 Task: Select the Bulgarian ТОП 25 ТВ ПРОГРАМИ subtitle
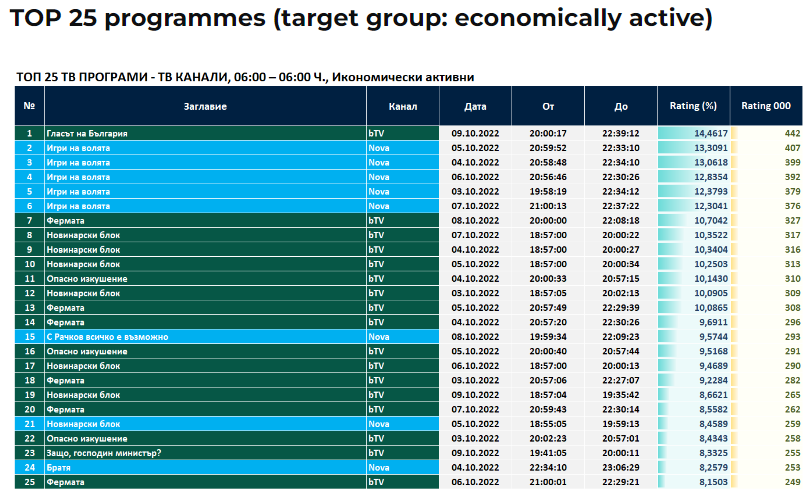pos(246,77)
